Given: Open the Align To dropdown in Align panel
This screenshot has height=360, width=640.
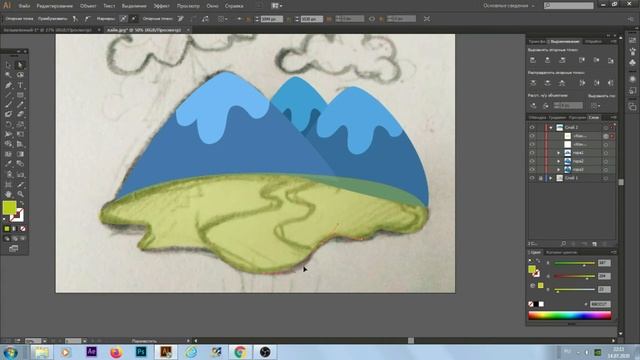Looking at the screenshot, I should click(596, 106).
